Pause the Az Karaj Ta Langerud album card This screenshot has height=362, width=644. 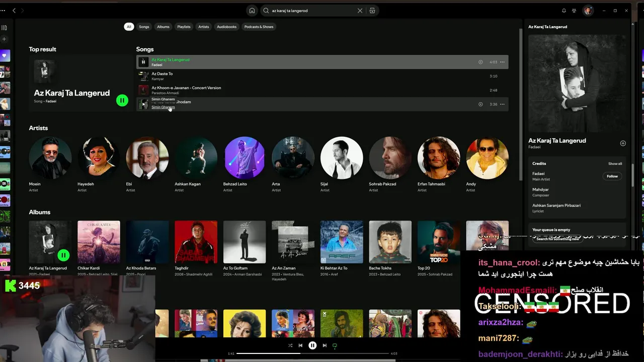[x=63, y=255]
